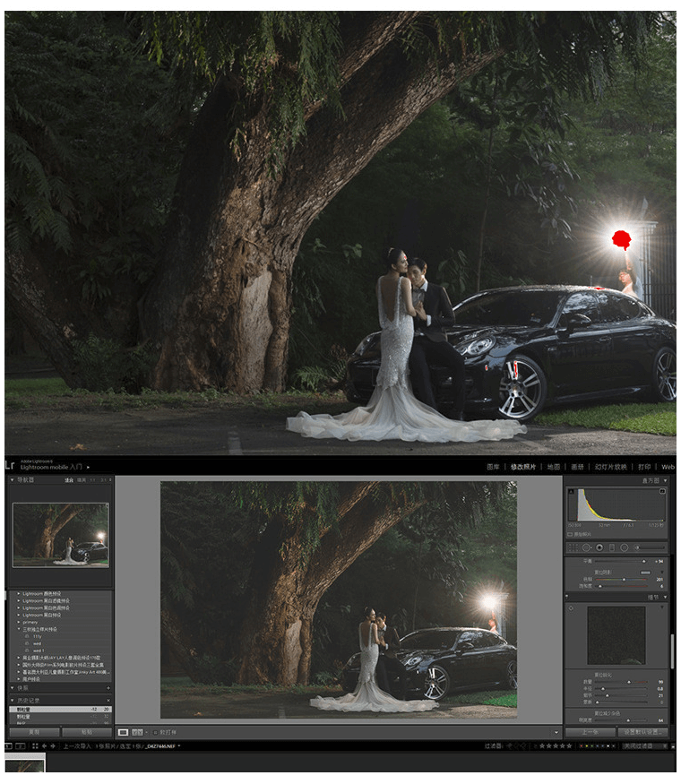Toggle original photo checkbox under histogram
Image resolution: width=681 pixels, height=784 pixels.
click(x=571, y=534)
